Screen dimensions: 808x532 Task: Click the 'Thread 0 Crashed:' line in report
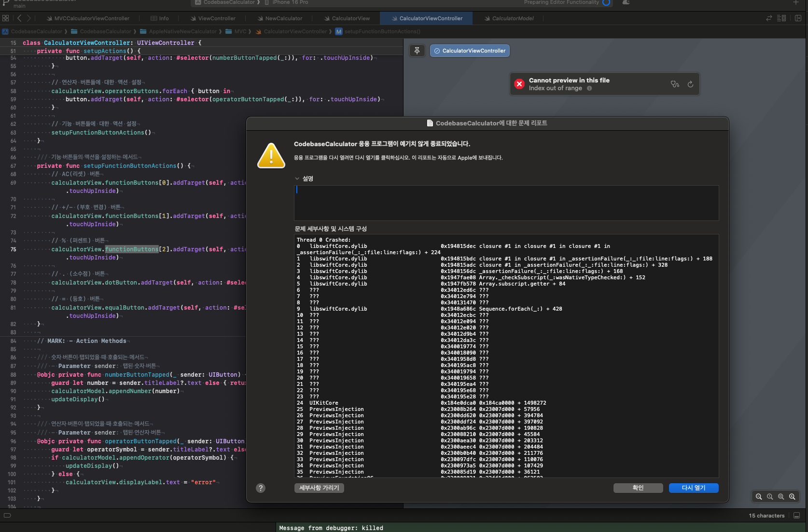(x=324, y=240)
